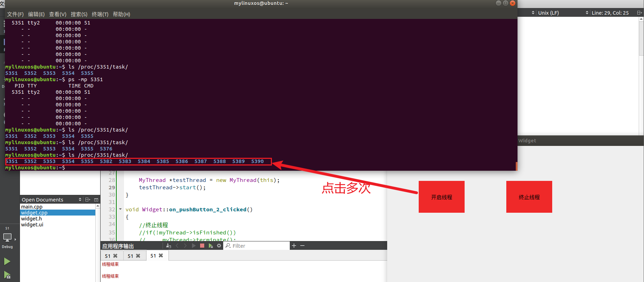The image size is (644, 282).
Task: Open the Open Documents view dropdown
Action: click(x=80, y=199)
